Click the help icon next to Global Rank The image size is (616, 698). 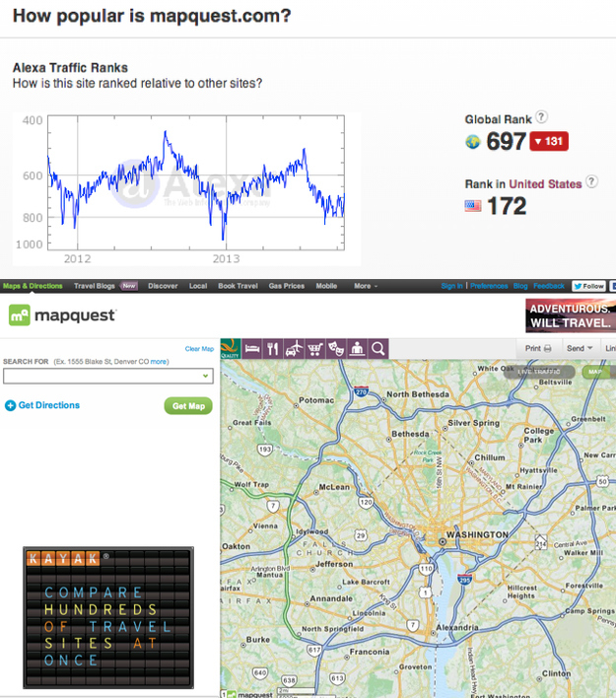(541, 117)
